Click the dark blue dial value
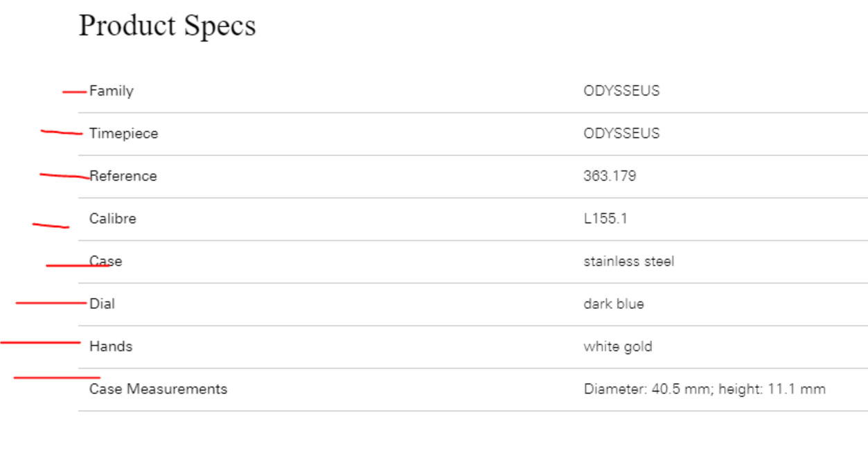868x453 pixels. point(614,303)
